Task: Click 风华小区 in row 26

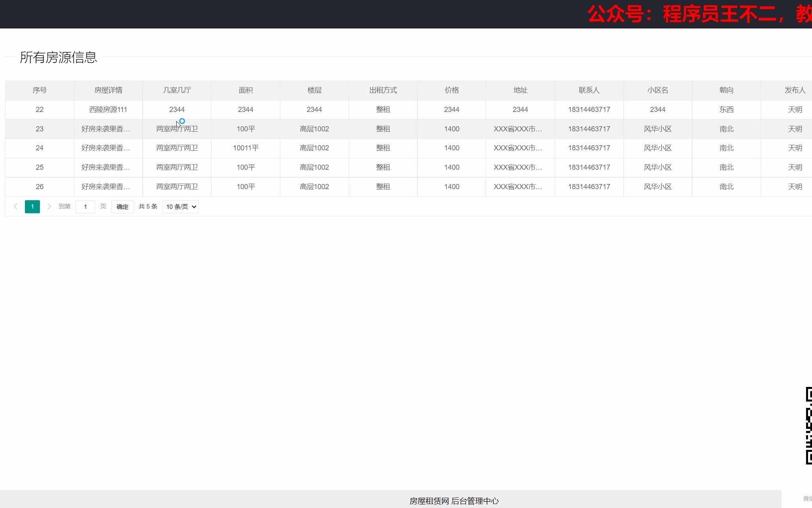Action: (x=658, y=187)
